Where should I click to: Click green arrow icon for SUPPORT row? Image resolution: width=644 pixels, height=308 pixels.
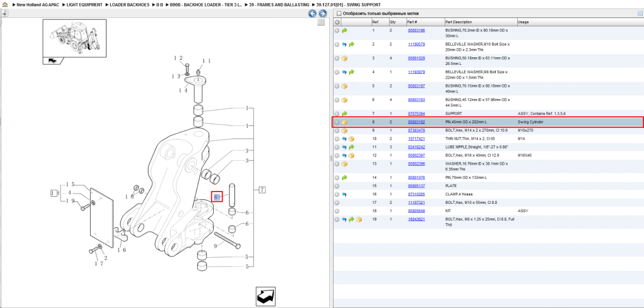click(345, 114)
